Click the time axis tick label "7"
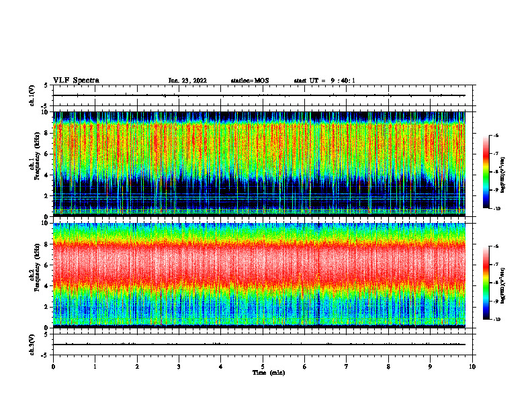 click(347, 367)
